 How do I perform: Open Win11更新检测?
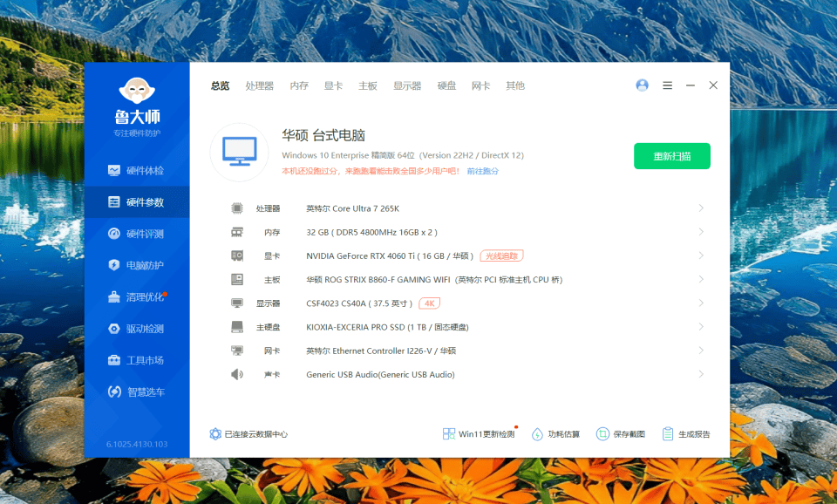tap(480, 434)
